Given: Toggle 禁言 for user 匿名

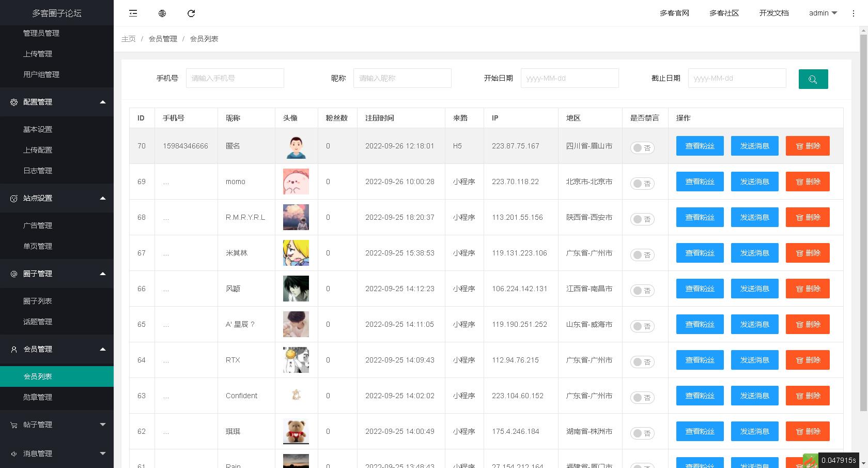Looking at the screenshot, I should coord(642,147).
